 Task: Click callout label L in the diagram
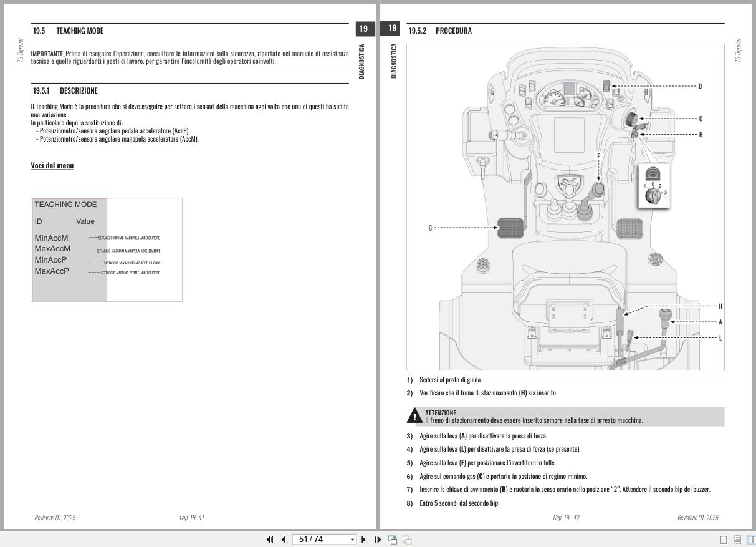720,338
